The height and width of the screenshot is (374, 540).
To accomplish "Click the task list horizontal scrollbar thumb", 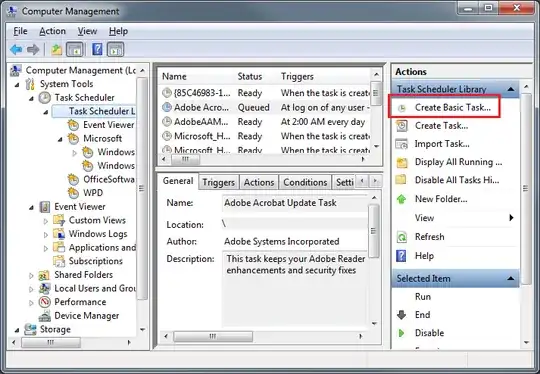I will 186,159.
